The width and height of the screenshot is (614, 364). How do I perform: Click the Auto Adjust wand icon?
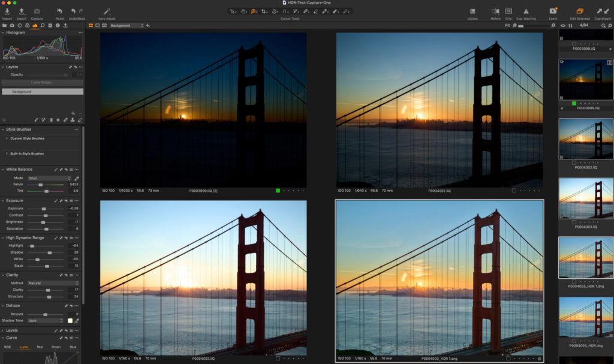[107, 11]
